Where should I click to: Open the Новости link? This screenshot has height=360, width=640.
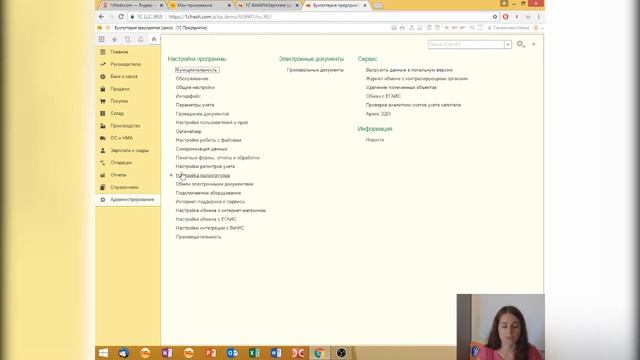coord(375,140)
